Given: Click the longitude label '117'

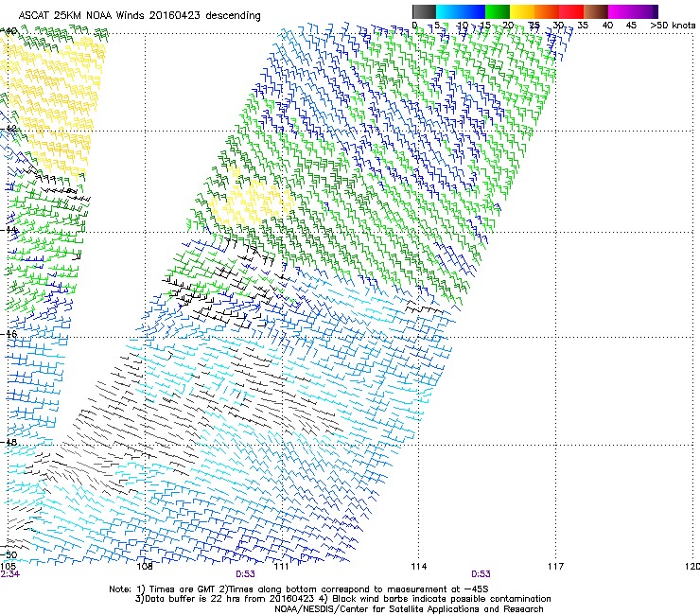Looking at the screenshot, I should pyautogui.click(x=555, y=567).
